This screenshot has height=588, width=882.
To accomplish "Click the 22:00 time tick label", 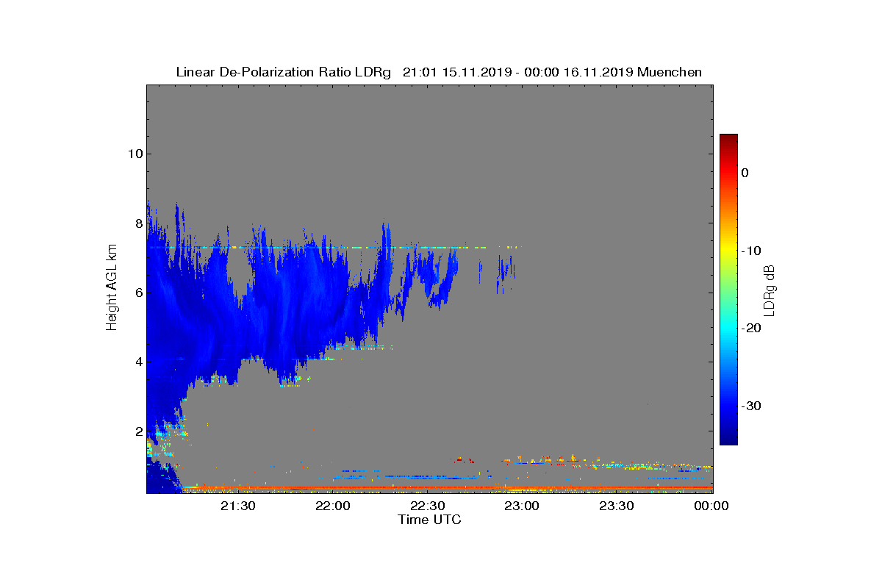I will [x=334, y=506].
